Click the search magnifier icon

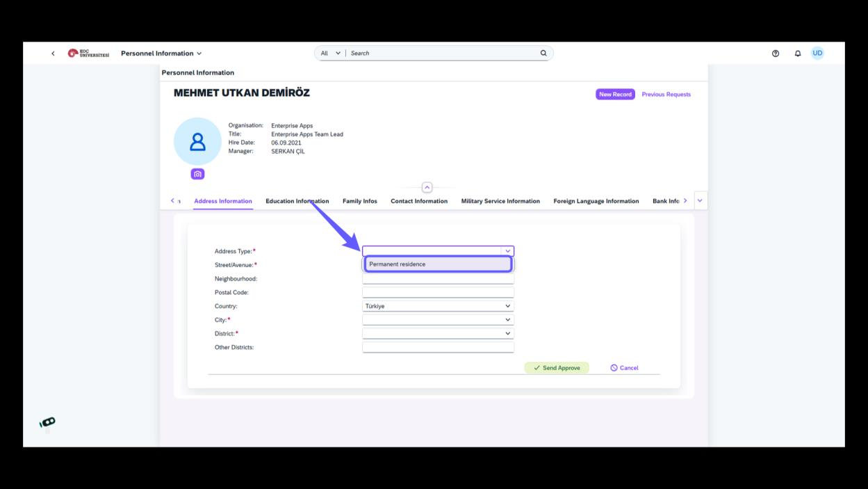pyautogui.click(x=543, y=54)
